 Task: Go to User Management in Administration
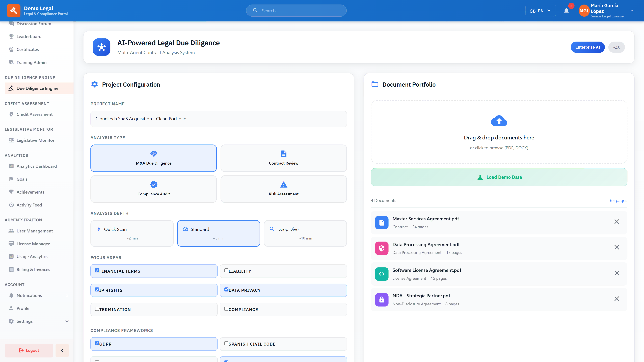click(x=35, y=231)
